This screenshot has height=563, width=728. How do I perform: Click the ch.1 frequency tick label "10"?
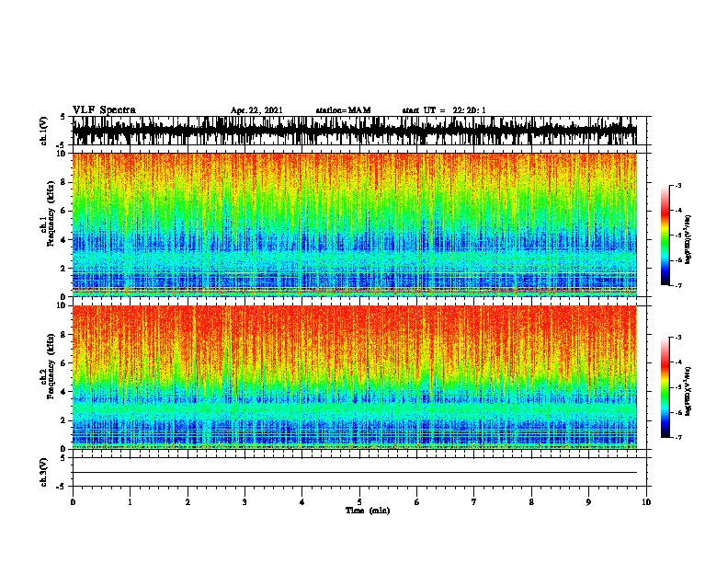[x=62, y=154]
